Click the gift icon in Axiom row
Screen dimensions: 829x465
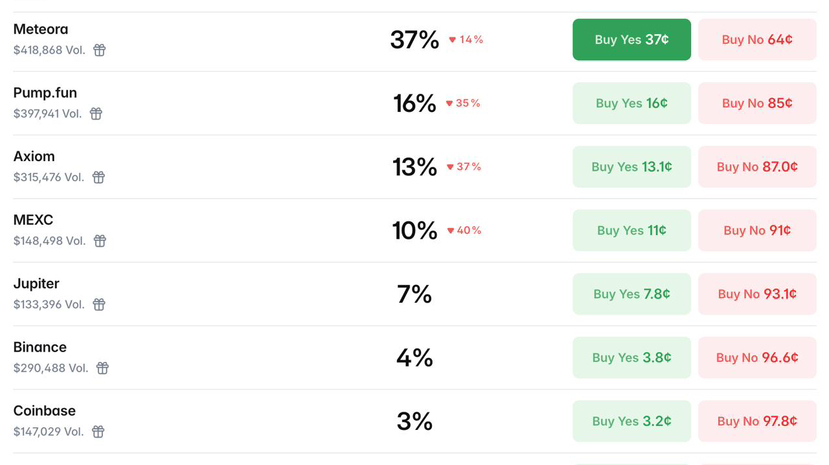pos(99,177)
